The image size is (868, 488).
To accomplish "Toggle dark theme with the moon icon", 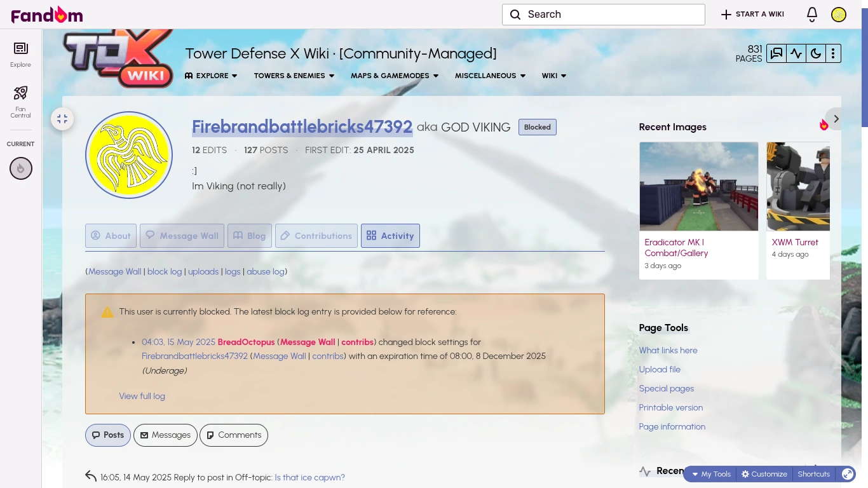I will 816,53.
